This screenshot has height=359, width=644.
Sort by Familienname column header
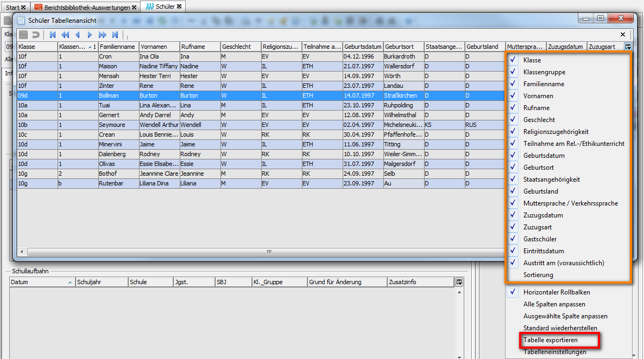[x=119, y=46]
